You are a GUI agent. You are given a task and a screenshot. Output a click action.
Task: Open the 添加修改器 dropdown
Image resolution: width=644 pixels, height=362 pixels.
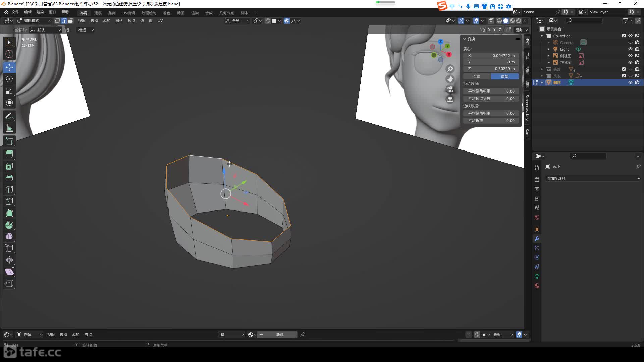593,178
